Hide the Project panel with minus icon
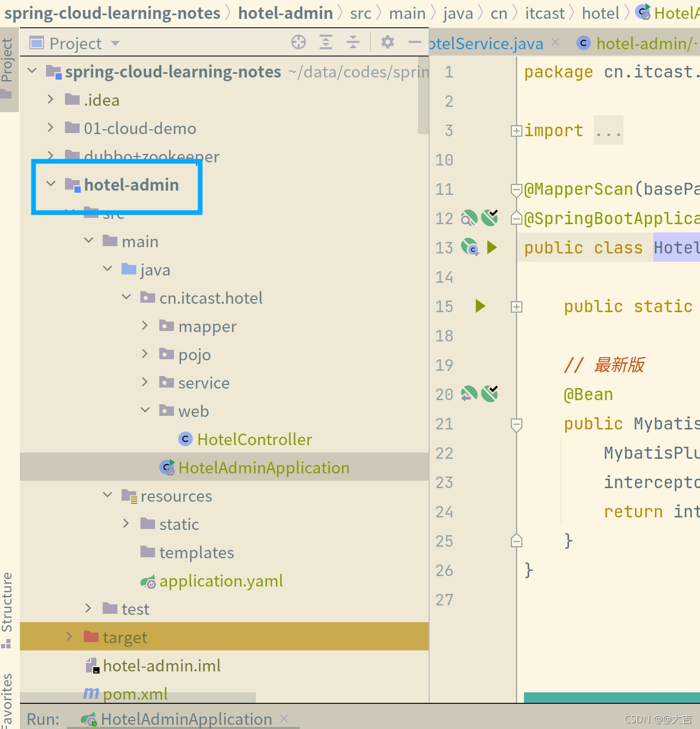 pos(415,42)
